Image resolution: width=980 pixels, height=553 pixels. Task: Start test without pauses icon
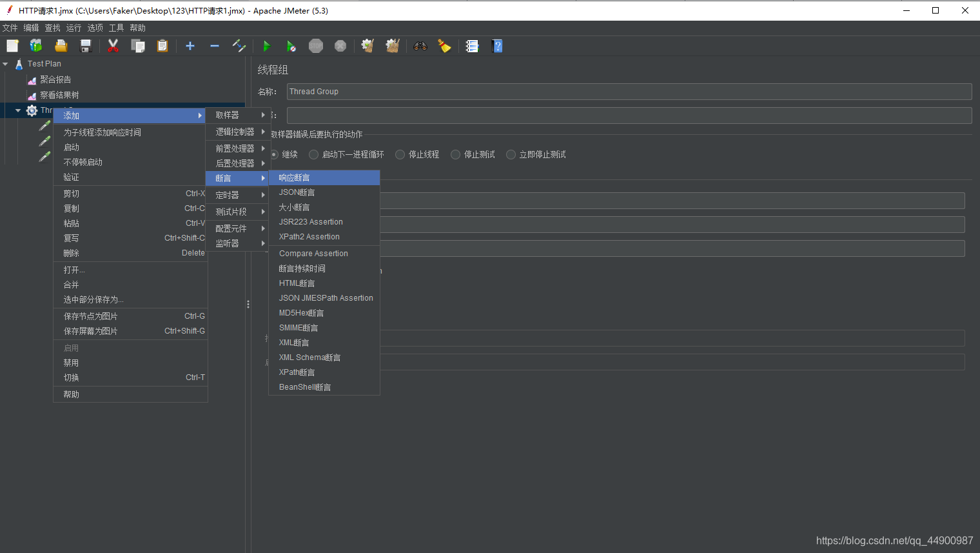pyautogui.click(x=291, y=46)
